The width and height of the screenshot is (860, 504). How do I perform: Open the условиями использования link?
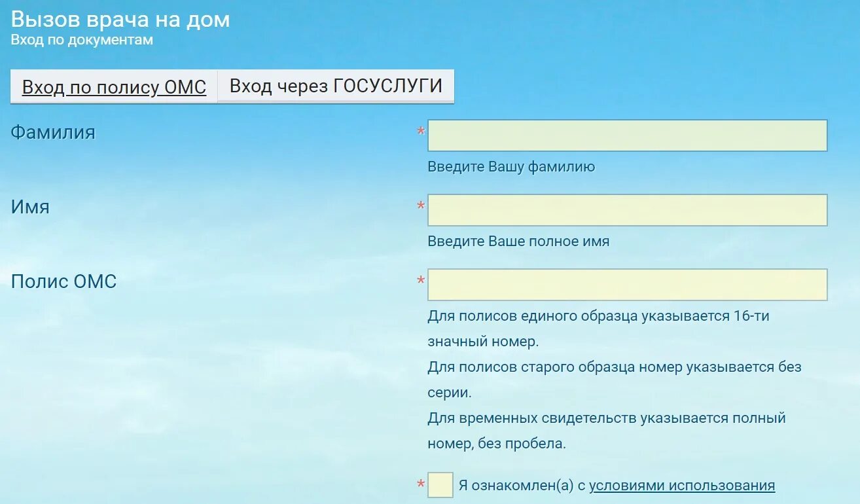click(x=682, y=486)
